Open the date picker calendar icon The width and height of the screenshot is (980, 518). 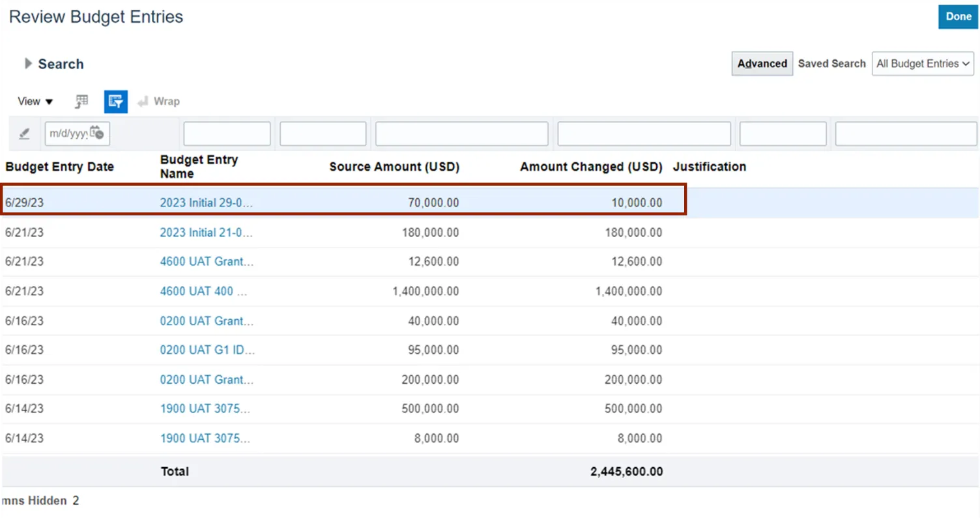(96, 133)
